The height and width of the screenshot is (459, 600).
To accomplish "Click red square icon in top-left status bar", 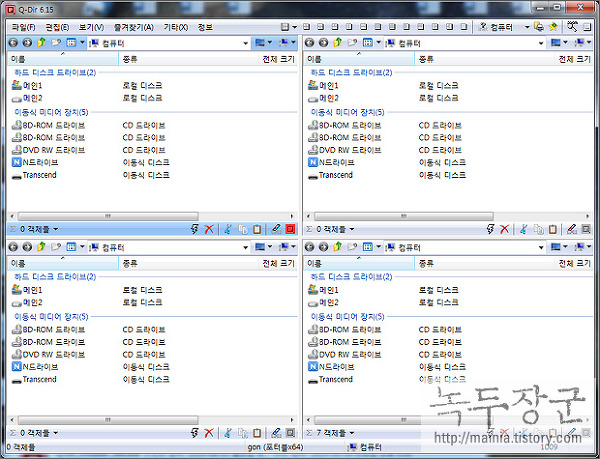I will [290, 229].
